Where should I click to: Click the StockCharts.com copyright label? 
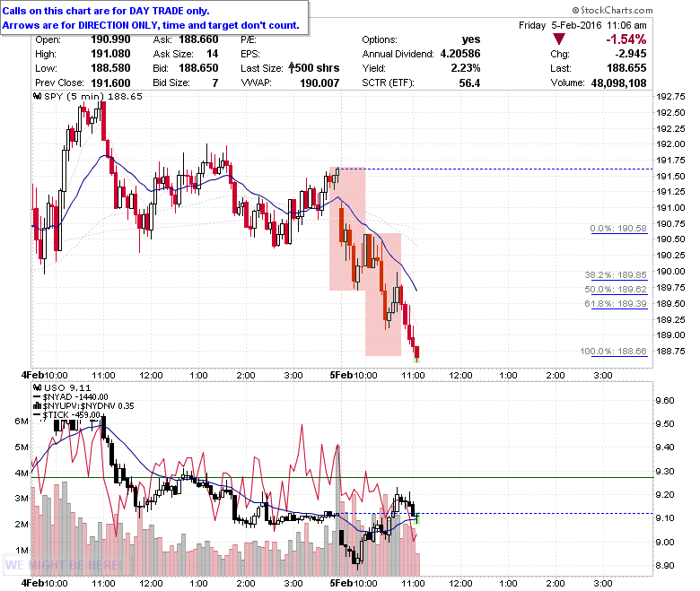point(612,10)
